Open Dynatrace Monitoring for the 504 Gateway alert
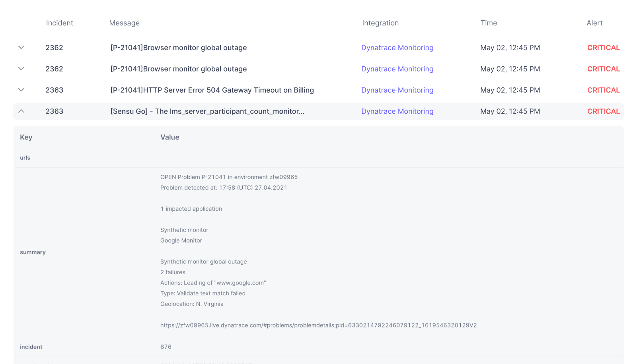 [397, 90]
